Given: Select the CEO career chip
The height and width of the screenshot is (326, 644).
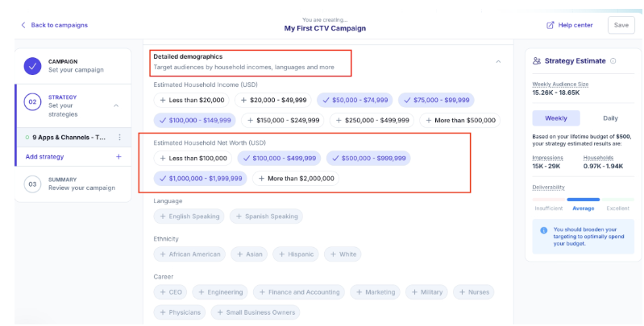Looking at the screenshot, I should pyautogui.click(x=170, y=292).
